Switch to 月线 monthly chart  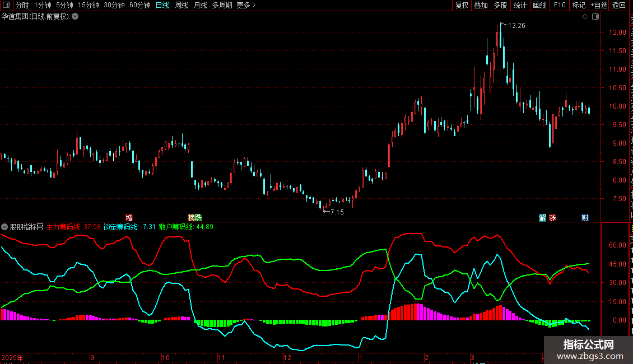[200, 5]
